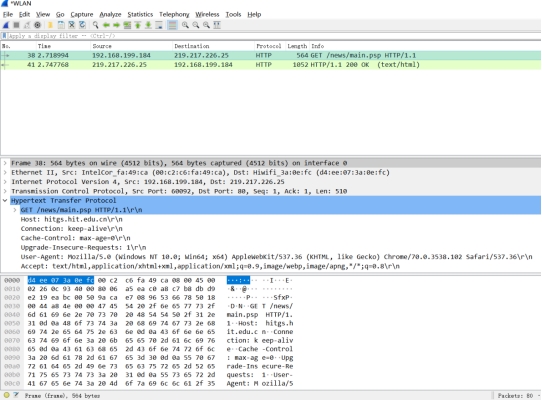
Task: Open the File menu
Action: (x=8, y=14)
